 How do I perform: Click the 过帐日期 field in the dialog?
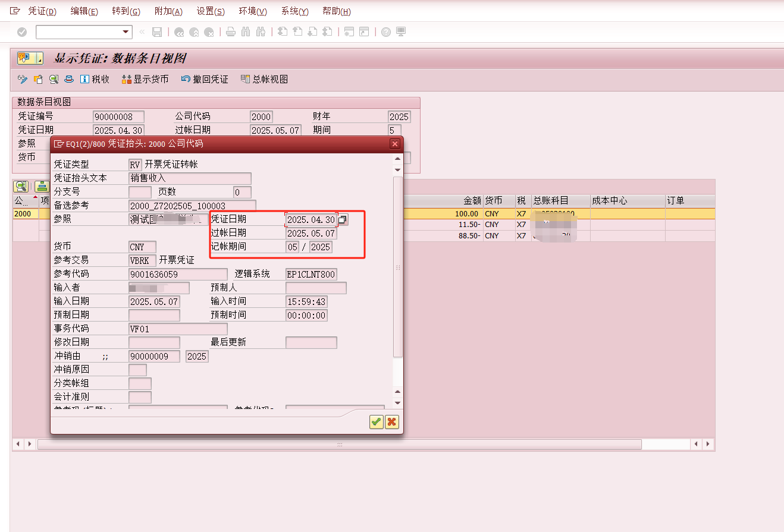tap(311, 234)
